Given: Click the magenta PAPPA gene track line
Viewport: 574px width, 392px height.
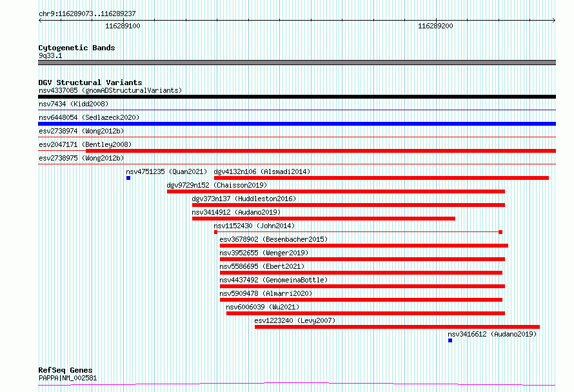Looking at the screenshot, I should point(297,384).
